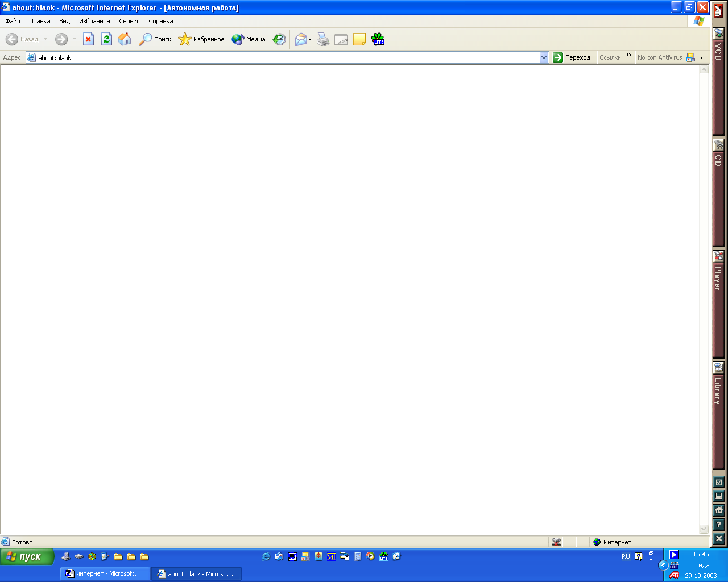Screen dimensions: 728x582
Task: Open calculator icon in taskbar quick launch
Action: (358, 556)
